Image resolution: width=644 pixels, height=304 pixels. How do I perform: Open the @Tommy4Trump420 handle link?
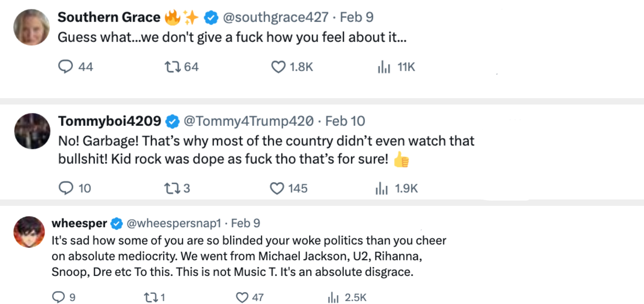[249, 121]
